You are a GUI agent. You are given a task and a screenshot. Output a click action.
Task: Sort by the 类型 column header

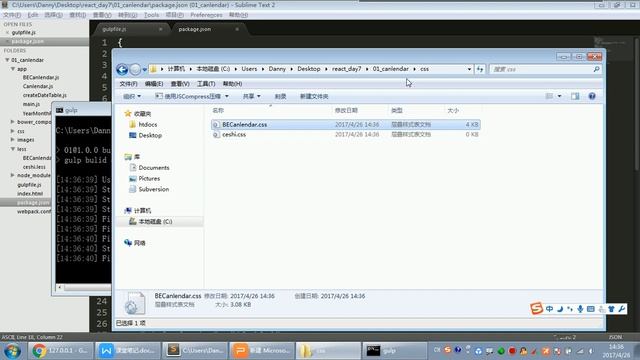point(397,111)
